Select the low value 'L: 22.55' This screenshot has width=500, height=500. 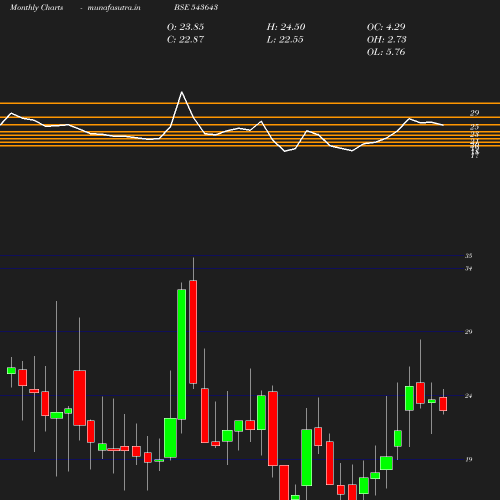tap(285, 40)
